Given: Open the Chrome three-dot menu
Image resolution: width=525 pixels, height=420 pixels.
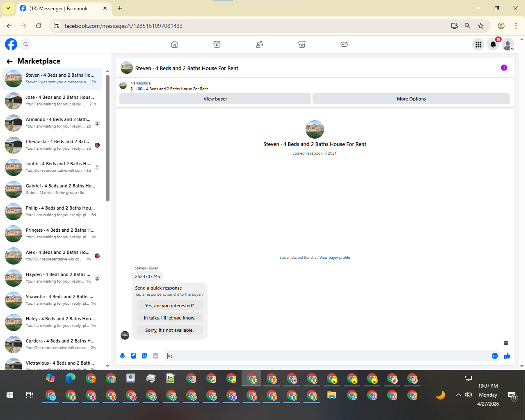Looking at the screenshot, I should [516, 26].
